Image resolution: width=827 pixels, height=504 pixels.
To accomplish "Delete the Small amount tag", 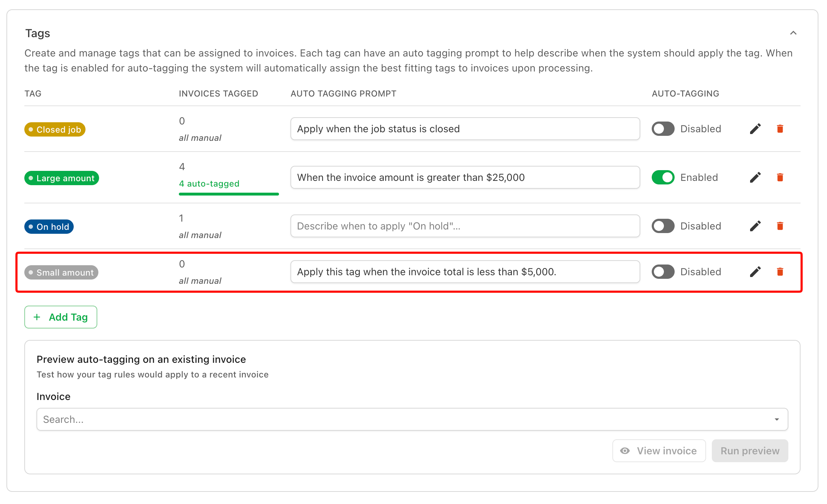I will coord(780,272).
